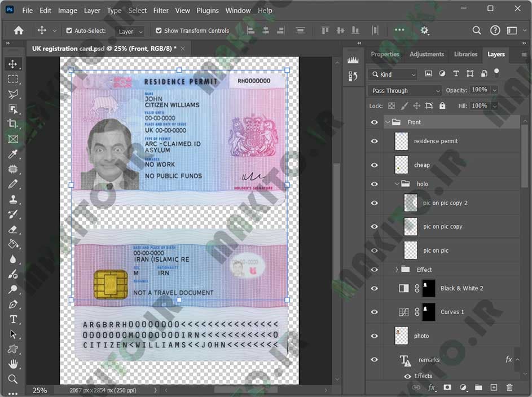The height and width of the screenshot is (397, 532).
Task: Select the Polygonal Lasso tool
Action: [x=13, y=94]
